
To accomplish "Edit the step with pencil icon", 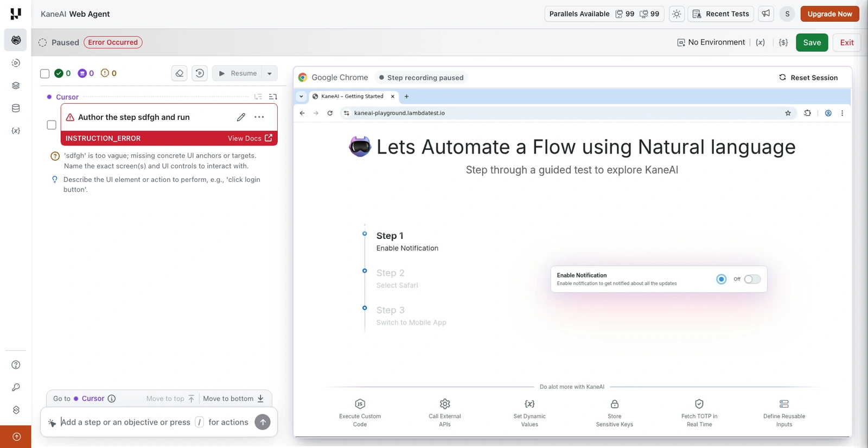I will click(241, 117).
